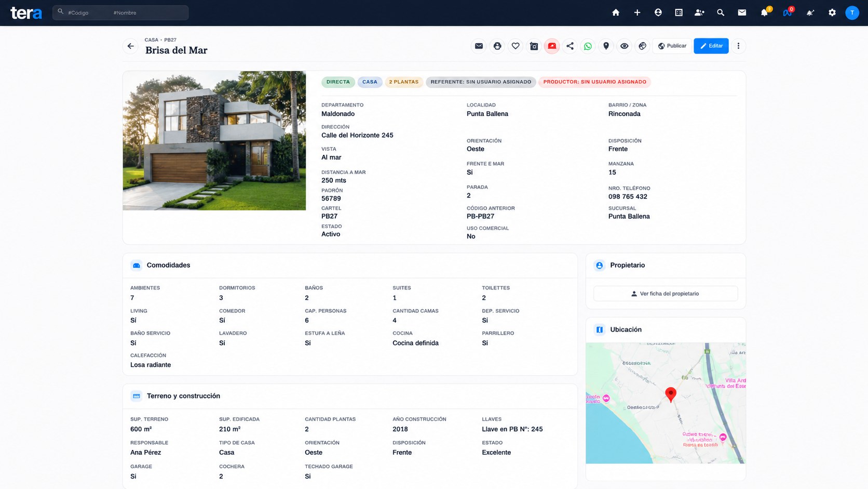
Task: Open Ver ficha del propietario
Action: pos(666,294)
